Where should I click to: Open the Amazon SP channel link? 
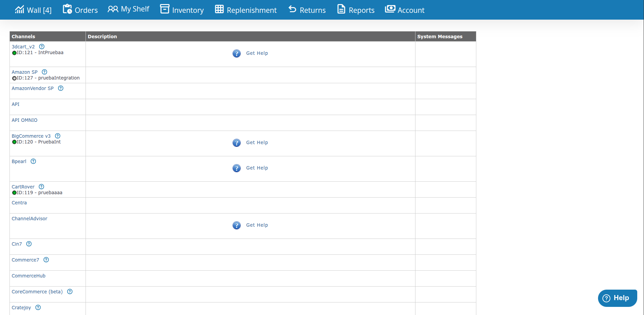coord(25,72)
